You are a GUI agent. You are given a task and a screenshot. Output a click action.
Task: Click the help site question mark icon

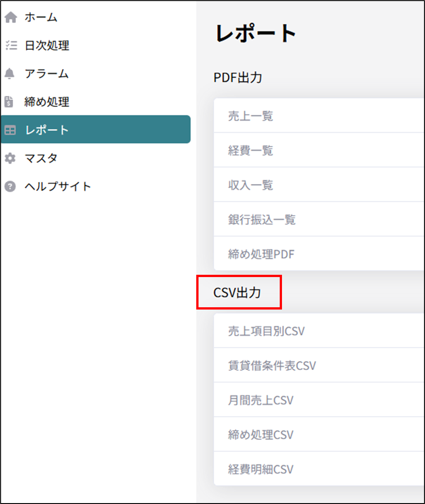[10, 186]
